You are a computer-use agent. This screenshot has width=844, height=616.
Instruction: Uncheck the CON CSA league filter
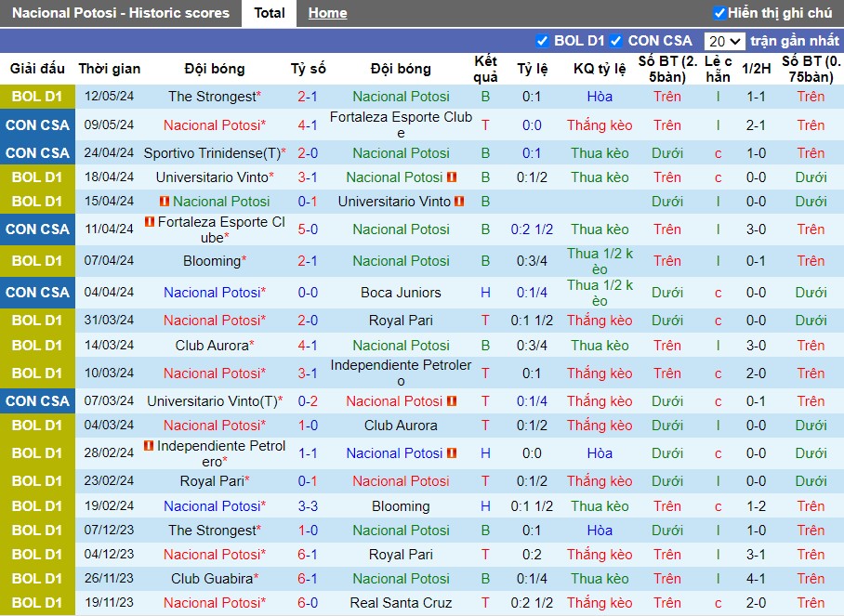tap(616, 41)
